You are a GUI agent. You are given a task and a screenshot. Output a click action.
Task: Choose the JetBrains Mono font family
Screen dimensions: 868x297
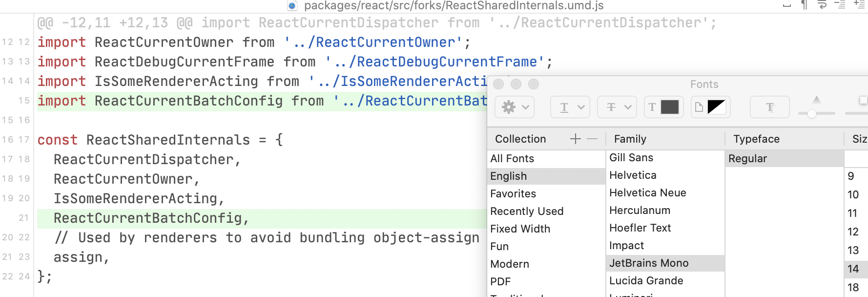click(x=665, y=263)
